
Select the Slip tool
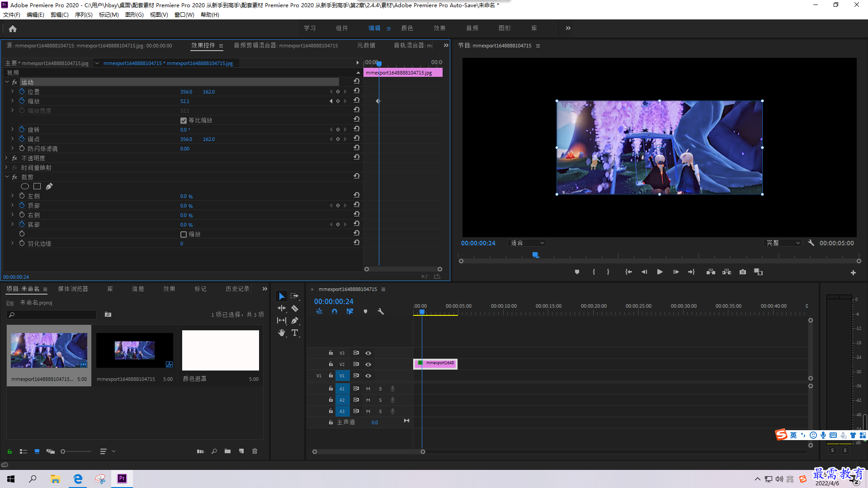point(282,320)
